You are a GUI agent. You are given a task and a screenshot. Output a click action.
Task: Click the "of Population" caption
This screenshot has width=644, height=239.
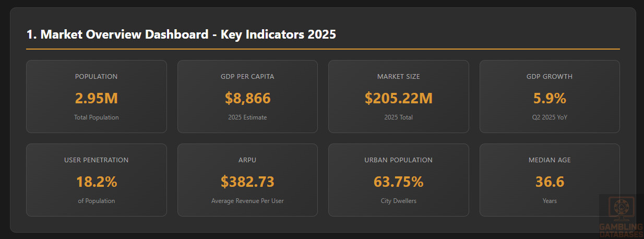pos(97,201)
